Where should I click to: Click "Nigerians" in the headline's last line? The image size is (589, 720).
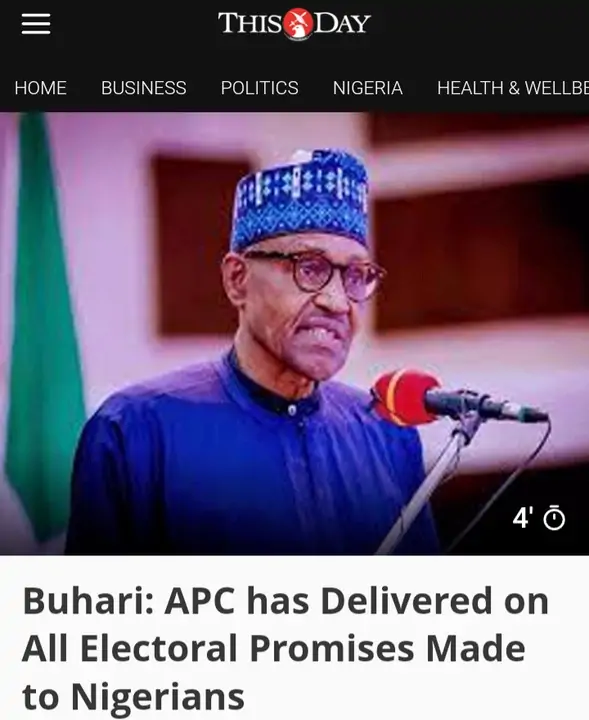157,697
